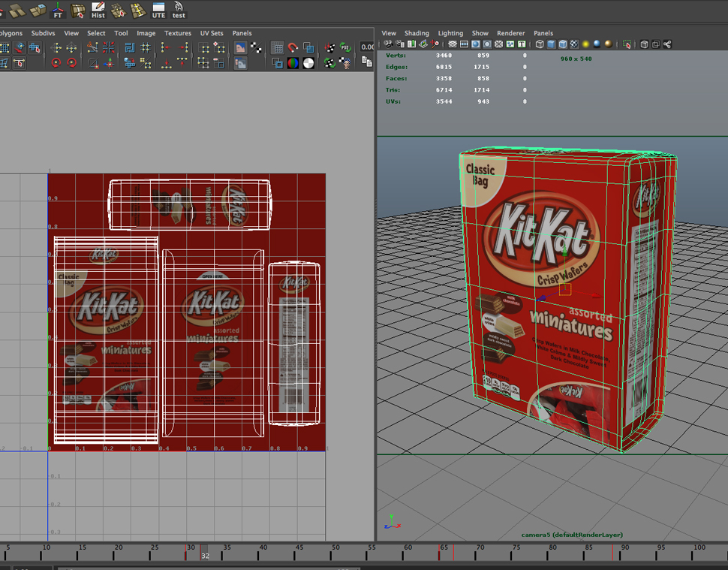Toggle X-Ray display icon
This screenshot has height=570, width=728.
[x=644, y=44]
